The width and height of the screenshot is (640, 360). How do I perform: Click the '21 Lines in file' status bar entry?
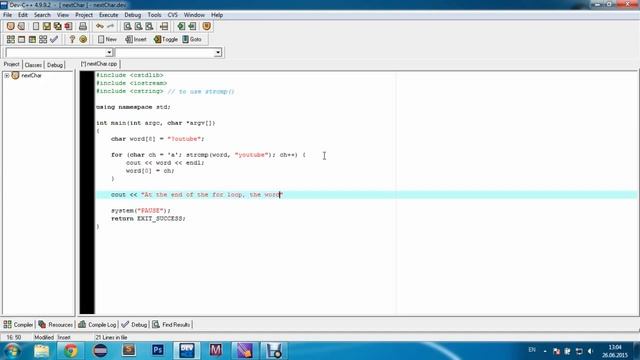(111, 338)
